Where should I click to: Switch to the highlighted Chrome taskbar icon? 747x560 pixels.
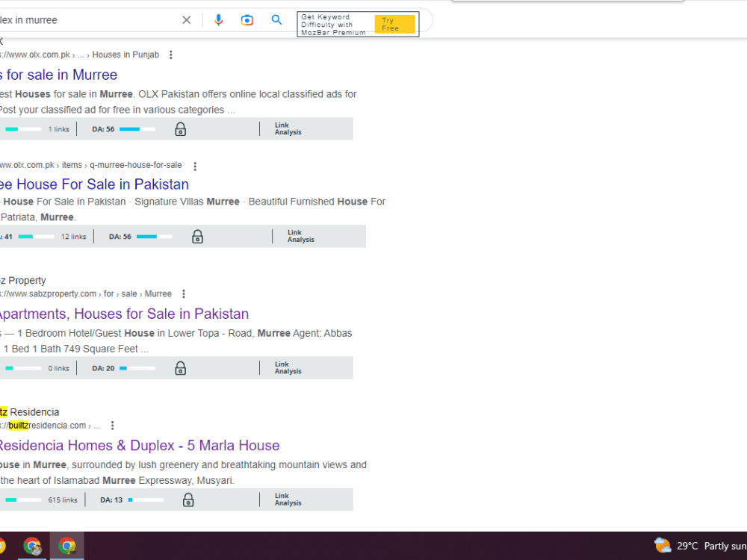point(66,546)
